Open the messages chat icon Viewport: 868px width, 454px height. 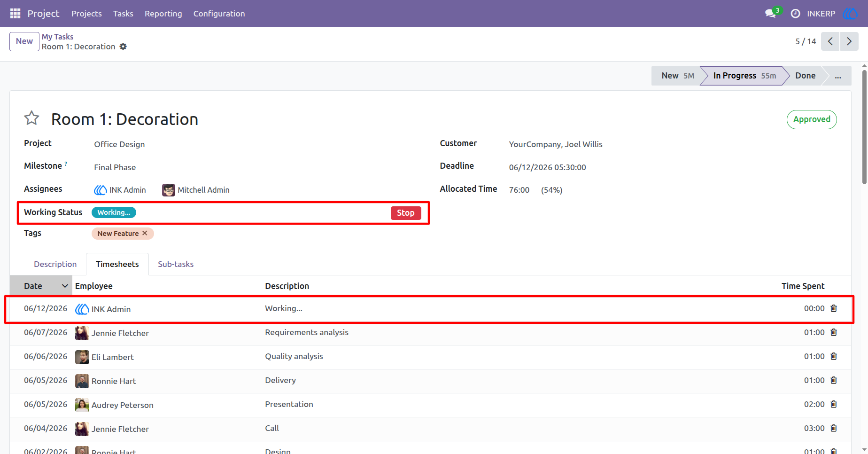click(x=770, y=14)
